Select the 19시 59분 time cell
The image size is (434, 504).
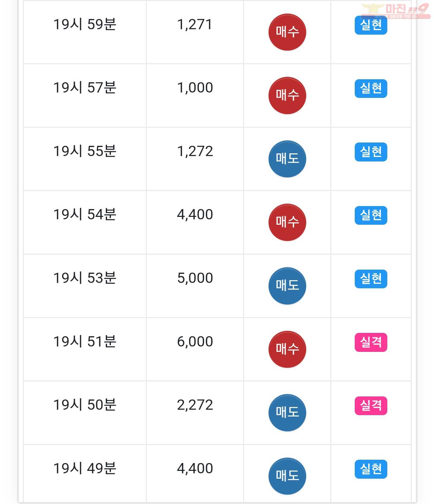coord(85,32)
